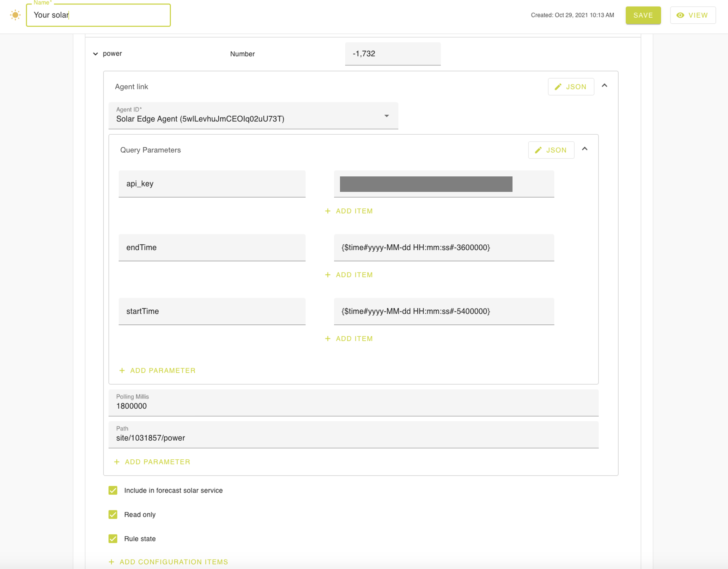The image size is (728, 569).
Task: Click the Polling Millis input field
Action: (353, 406)
